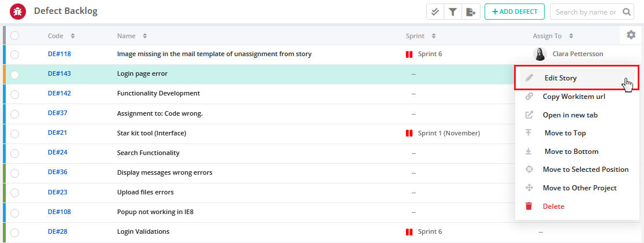
Task: Open defect link DE#37
Action: point(58,113)
